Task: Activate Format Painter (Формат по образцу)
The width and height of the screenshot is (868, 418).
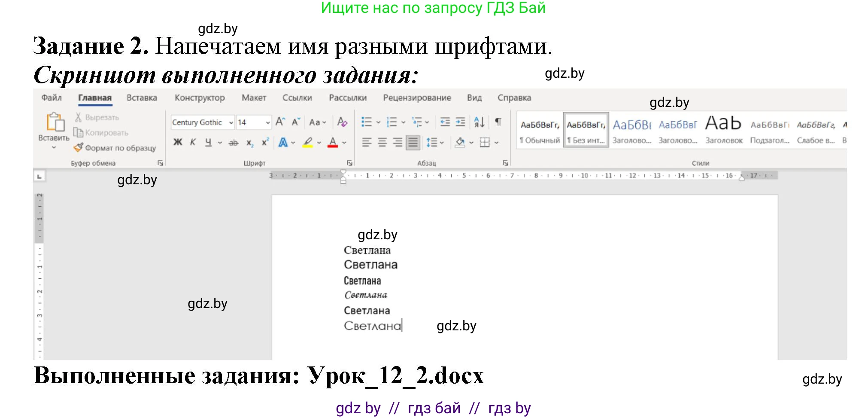Action: pyautogui.click(x=115, y=148)
